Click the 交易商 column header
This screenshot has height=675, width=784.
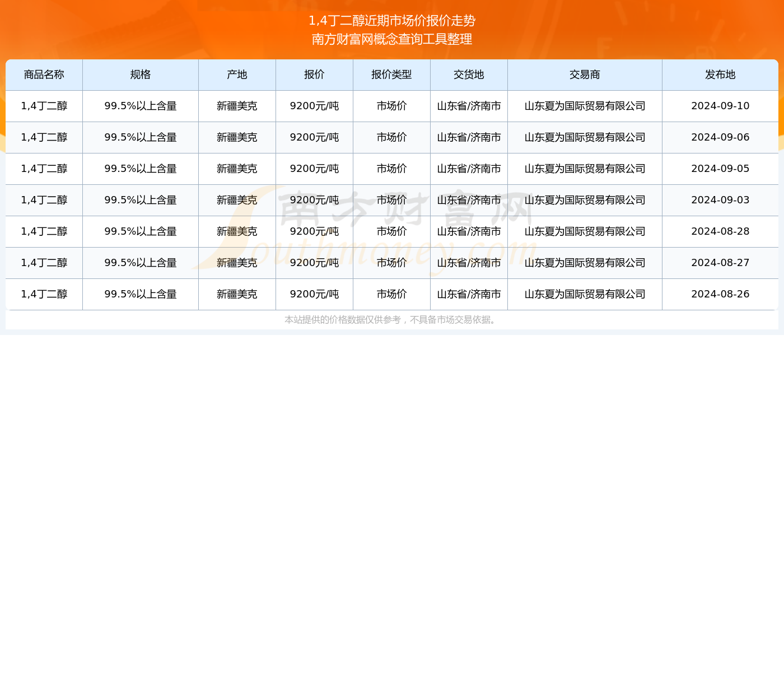[585, 75]
